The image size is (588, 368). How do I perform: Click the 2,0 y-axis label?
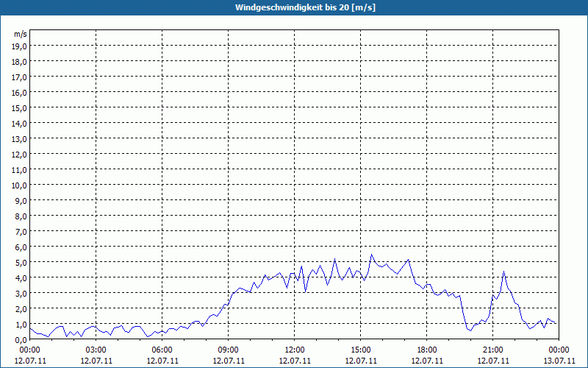[x=21, y=309]
